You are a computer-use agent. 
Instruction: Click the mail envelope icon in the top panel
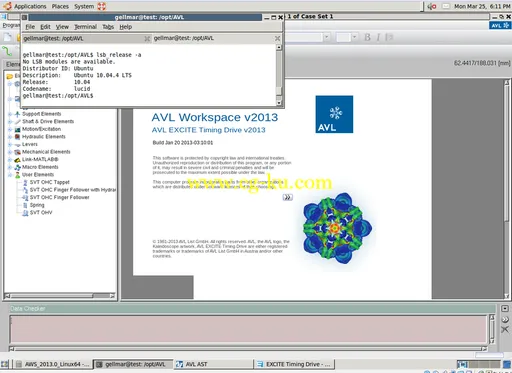click(x=446, y=6)
